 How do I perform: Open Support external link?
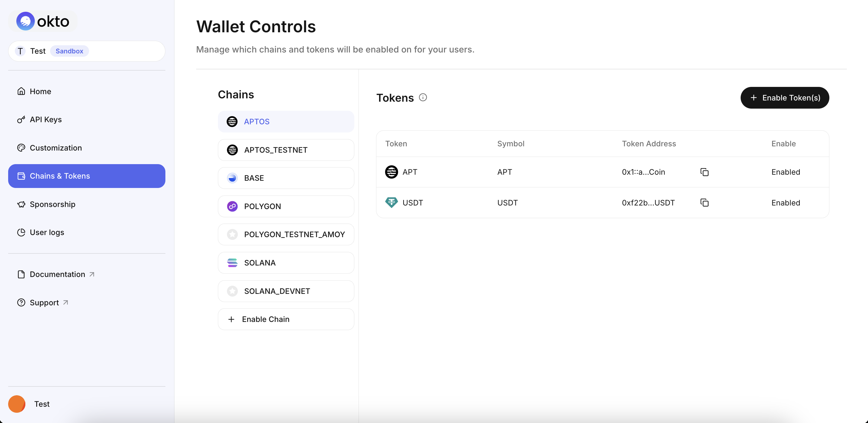87,302
